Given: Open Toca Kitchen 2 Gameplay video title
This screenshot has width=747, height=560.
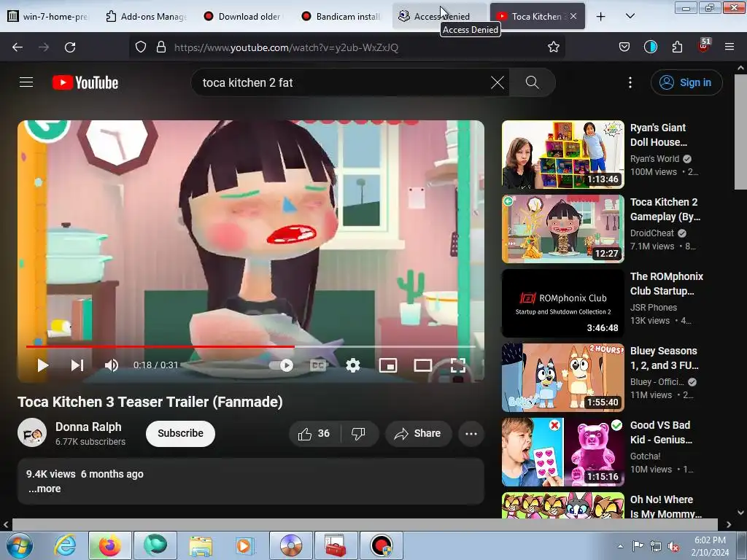Looking at the screenshot, I should [665, 209].
